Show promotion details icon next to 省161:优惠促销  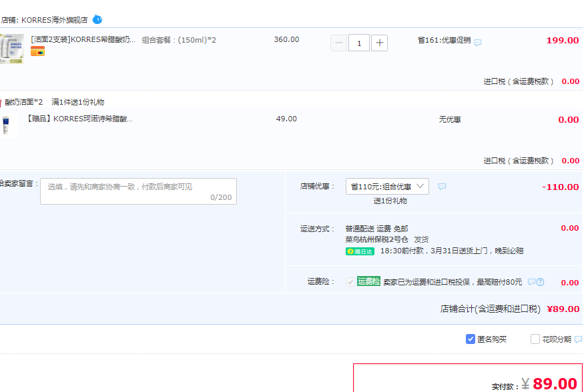[478, 43]
